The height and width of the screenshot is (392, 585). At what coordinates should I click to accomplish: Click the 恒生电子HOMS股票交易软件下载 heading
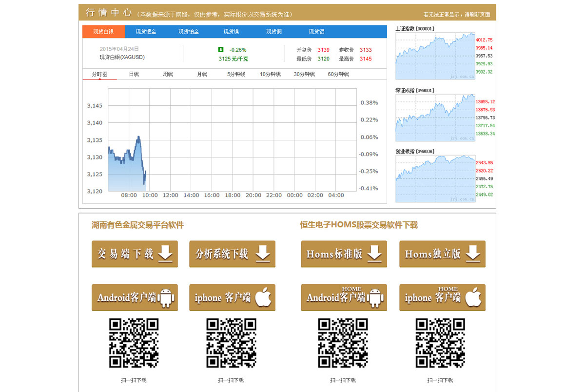point(359,225)
